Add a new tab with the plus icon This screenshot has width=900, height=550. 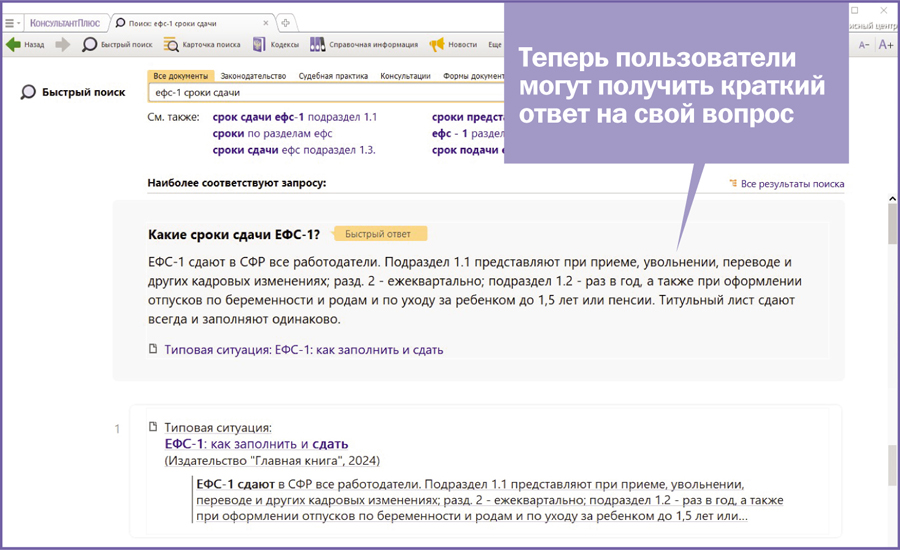click(x=285, y=23)
